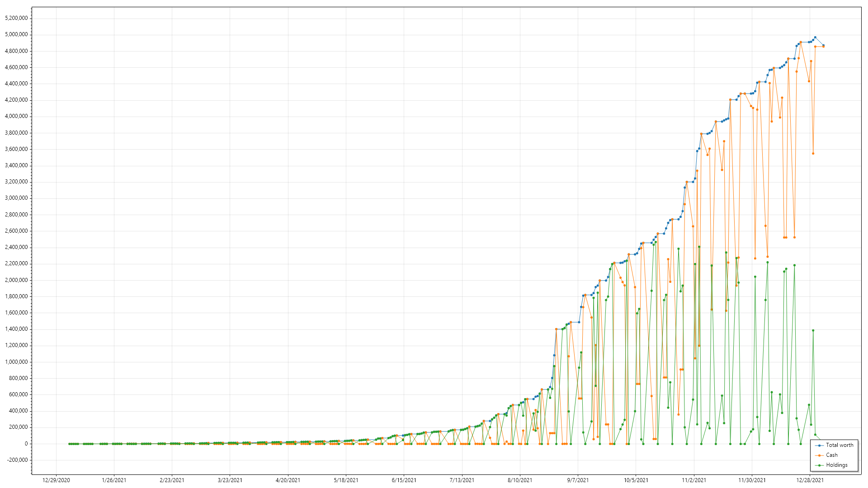Click the 7/13/2021 x-axis date label
Viewport: 868px width, 488px height.
[x=462, y=480]
